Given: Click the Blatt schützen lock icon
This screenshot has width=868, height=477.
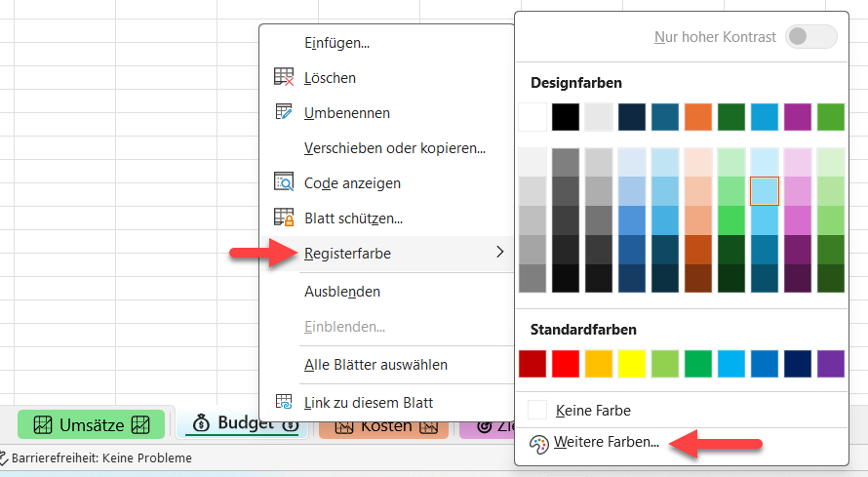Looking at the screenshot, I should 284,217.
